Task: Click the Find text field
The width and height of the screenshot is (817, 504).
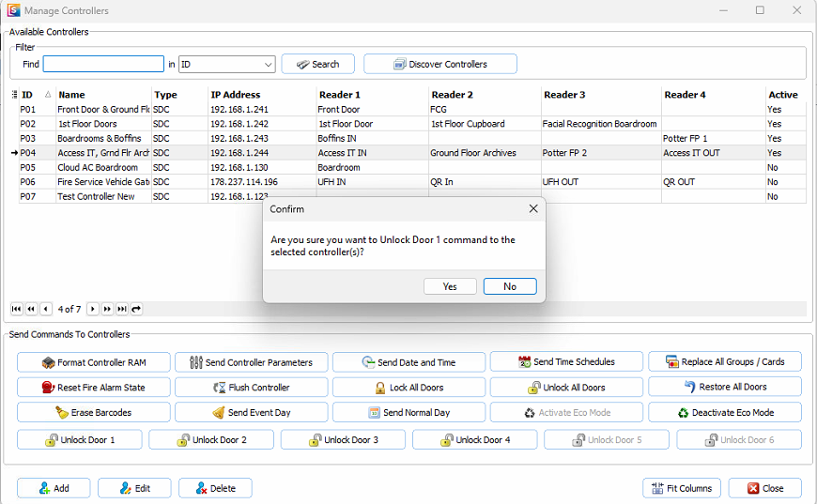Action: click(x=103, y=64)
